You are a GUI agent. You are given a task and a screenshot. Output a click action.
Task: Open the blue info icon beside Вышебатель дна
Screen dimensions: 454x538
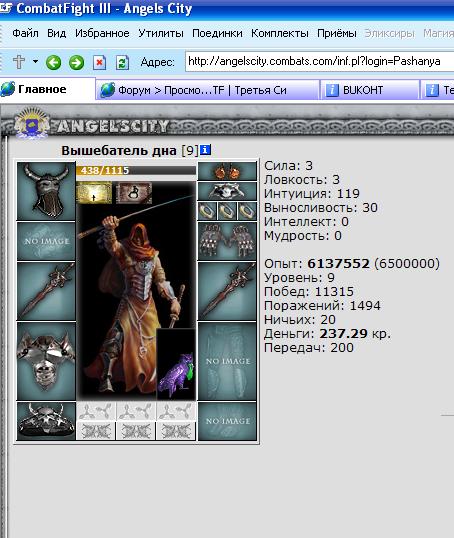click(205, 150)
